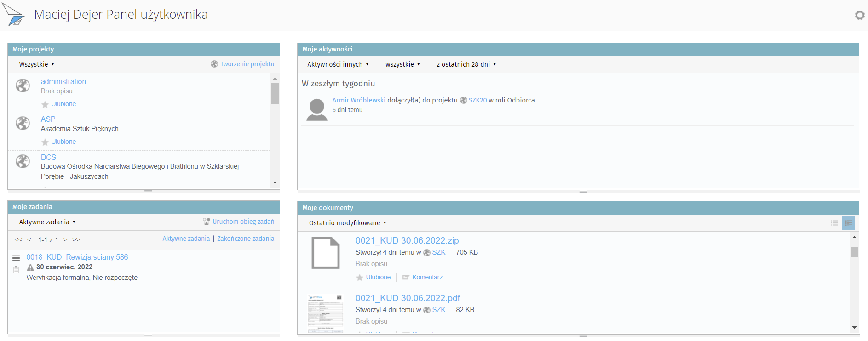
Task: Switch to Zakończone zadania tab
Action: (246, 239)
